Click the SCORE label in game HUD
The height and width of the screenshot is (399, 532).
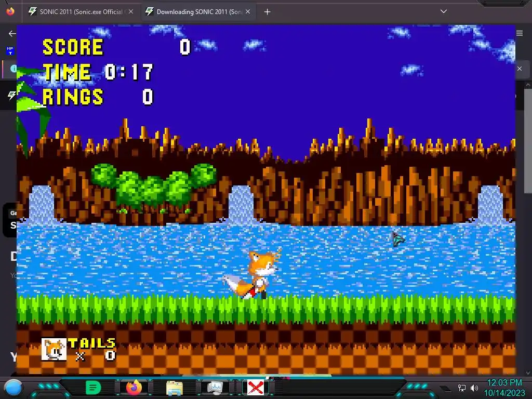73,47
